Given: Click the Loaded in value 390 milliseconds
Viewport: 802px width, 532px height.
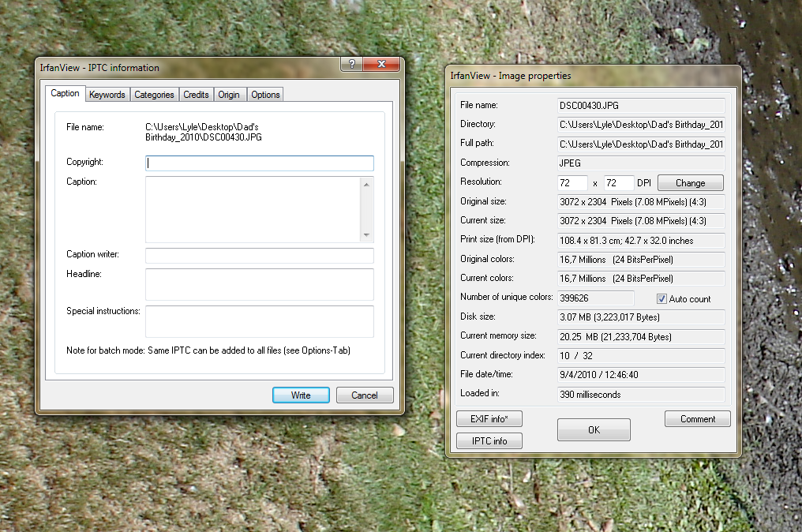Looking at the screenshot, I should 641,395.
